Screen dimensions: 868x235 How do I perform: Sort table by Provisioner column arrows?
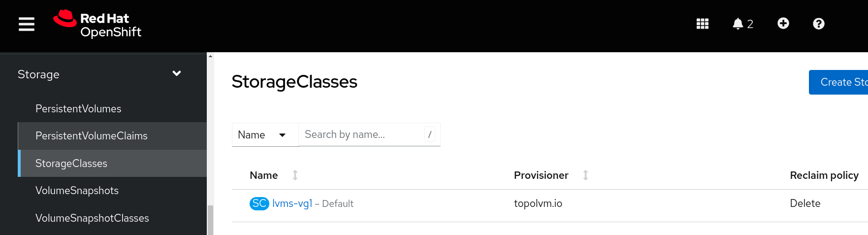tap(585, 175)
